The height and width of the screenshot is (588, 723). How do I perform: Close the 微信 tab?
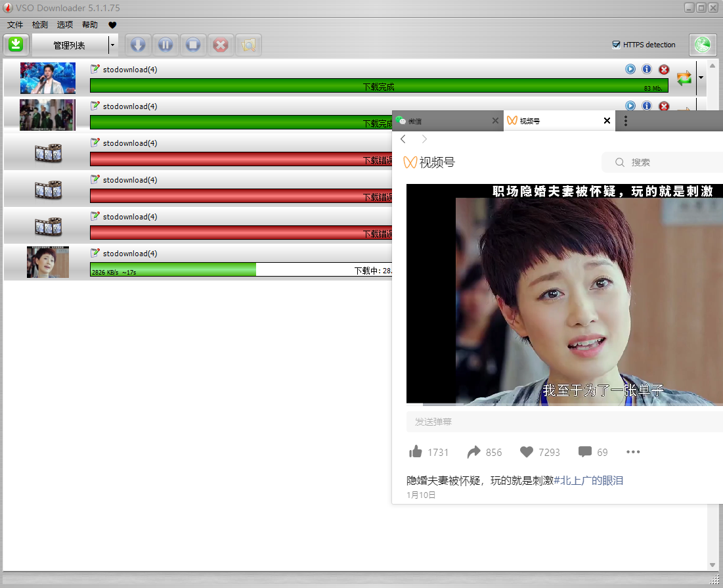click(x=495, y=120)
